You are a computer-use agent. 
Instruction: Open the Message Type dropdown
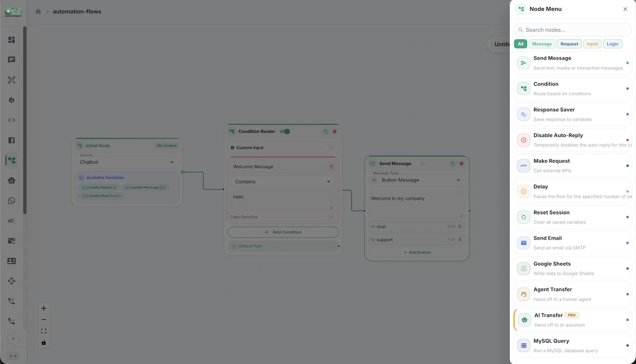point(417,180)
